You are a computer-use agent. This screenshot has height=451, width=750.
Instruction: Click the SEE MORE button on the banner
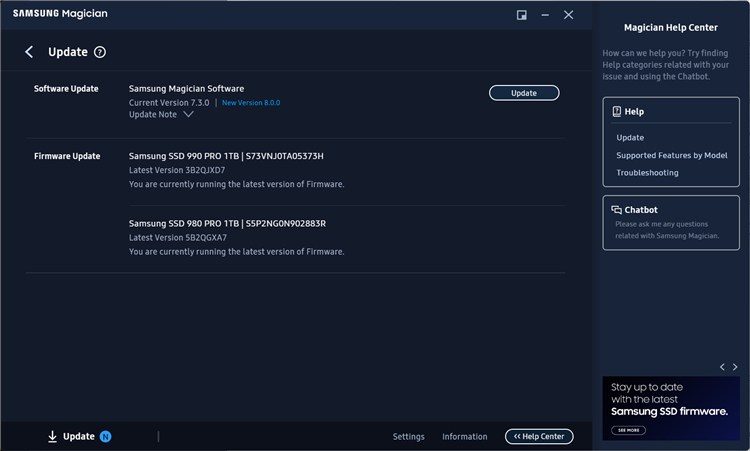point(629,430)
